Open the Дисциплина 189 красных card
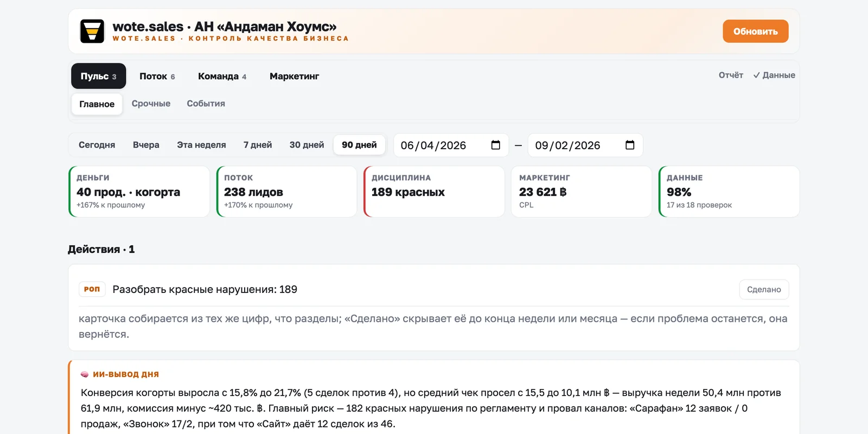The height and width of the screenshot is (434, 868). pos(434,192)
